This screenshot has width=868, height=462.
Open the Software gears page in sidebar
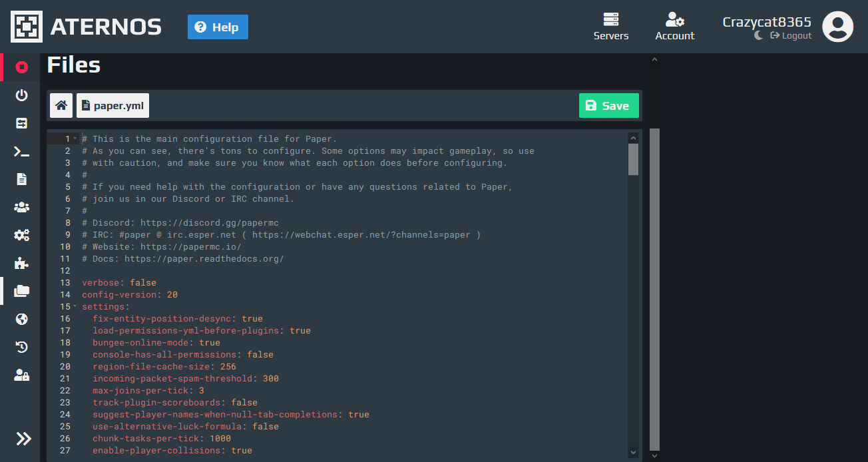[x=21, y=235]
